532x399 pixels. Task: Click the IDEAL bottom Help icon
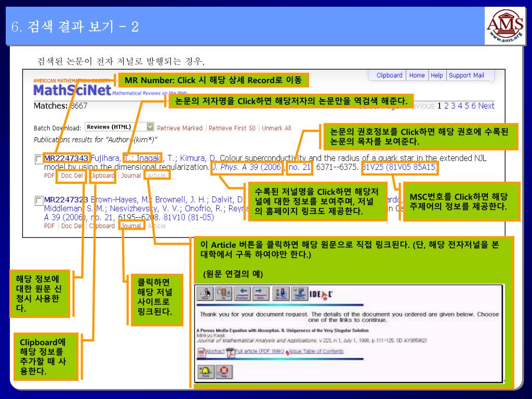coord(224,371)
